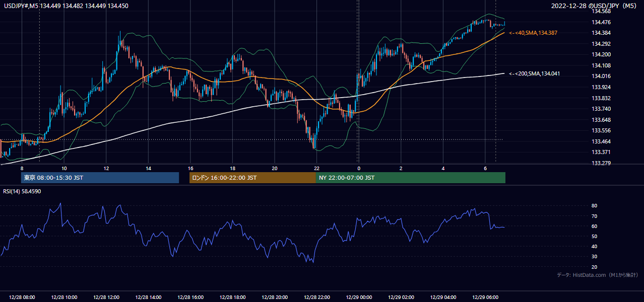Click hour tick 22 under price chart
This screenshot has width=644, height=302.
(316, 168)
